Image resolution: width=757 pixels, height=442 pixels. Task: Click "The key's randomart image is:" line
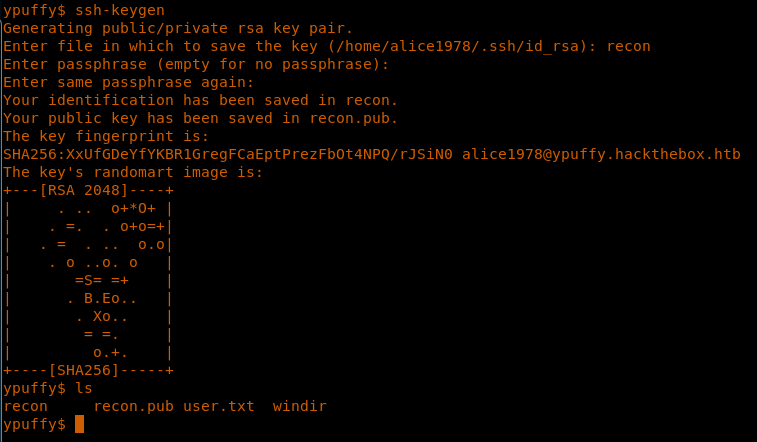[x=133, y=172]
